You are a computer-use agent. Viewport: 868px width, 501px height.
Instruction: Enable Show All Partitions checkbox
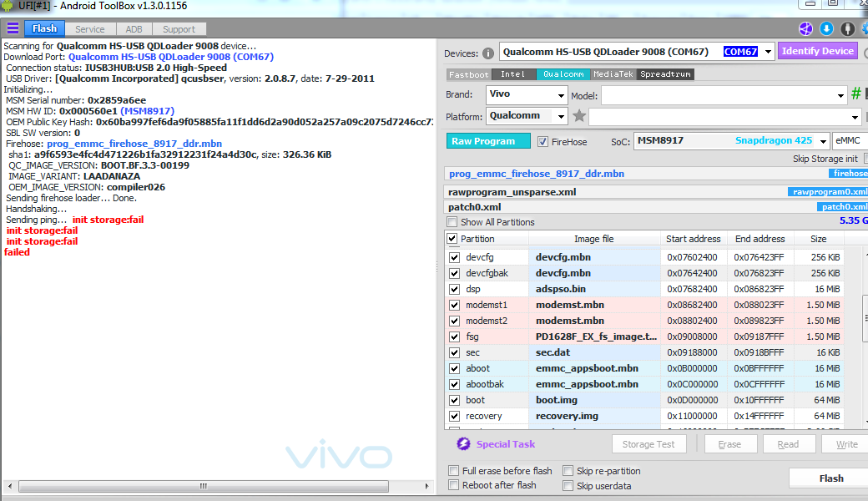452,222
